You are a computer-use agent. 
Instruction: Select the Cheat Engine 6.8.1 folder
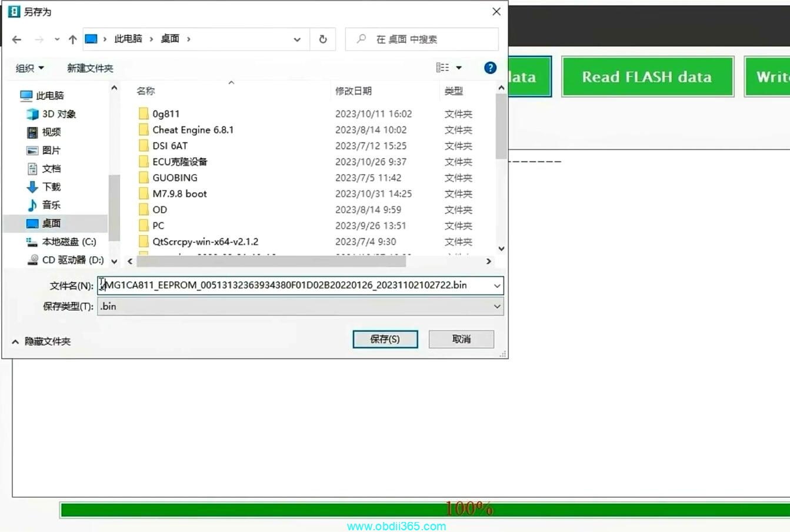tap(186, 130)
